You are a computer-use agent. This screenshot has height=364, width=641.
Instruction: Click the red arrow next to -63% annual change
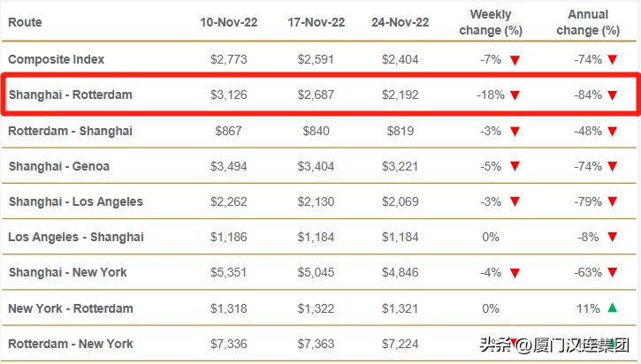coord(612,272)
